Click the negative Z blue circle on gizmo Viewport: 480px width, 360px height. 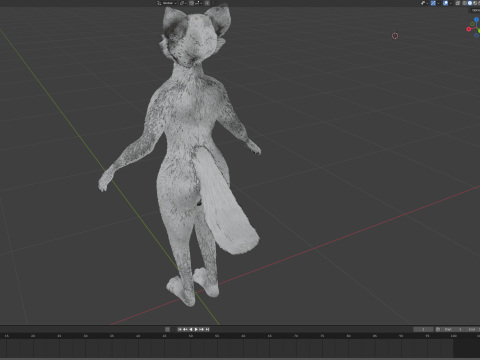[476, 35]
